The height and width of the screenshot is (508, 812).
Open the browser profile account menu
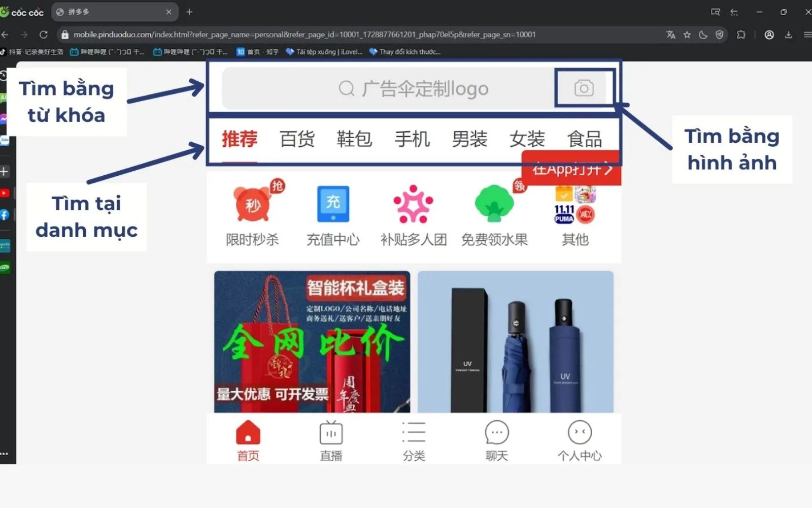[769, 35]
